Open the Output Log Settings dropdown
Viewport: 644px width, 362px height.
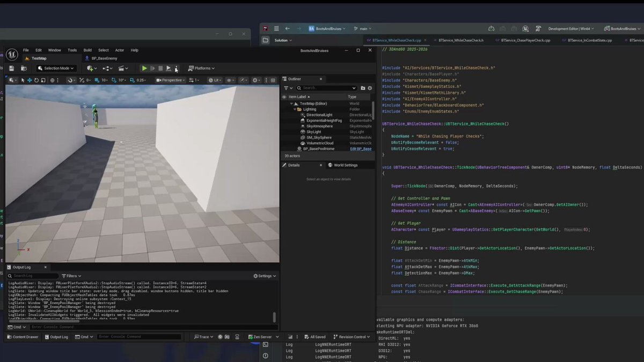265,276
